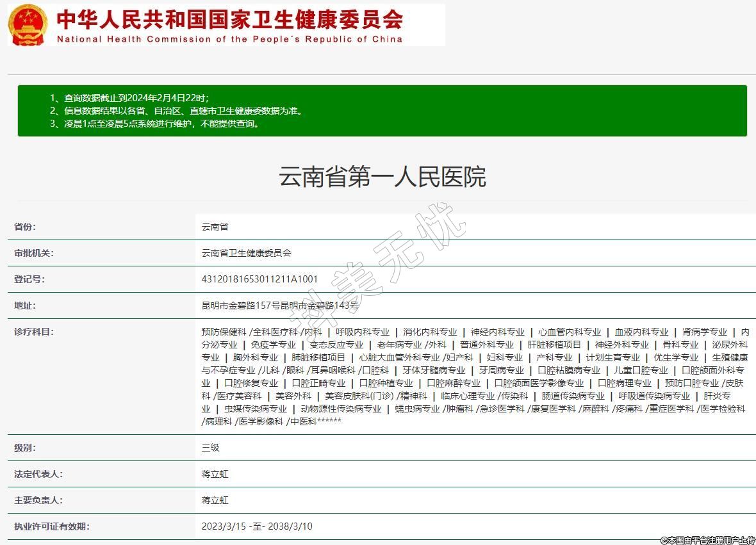
Task: Click the English National Health Commission subtitle
Action: click(x=229, y=39)
